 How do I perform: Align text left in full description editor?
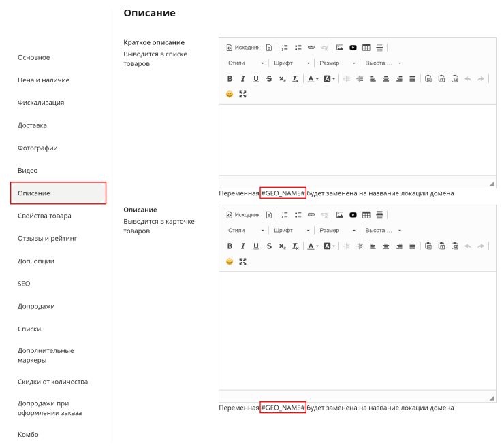click(x=373, y=246)
